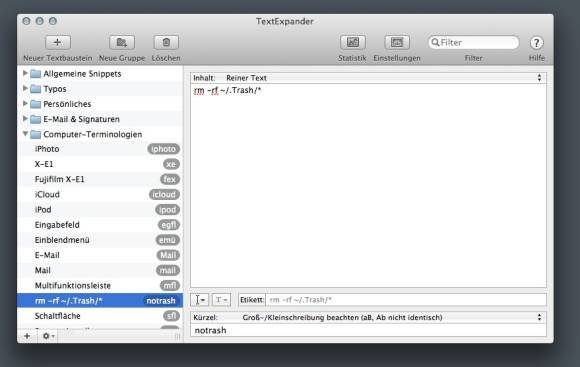Open the text formatting T menu button
Screen dimensions: 580x367
point(221,300)
